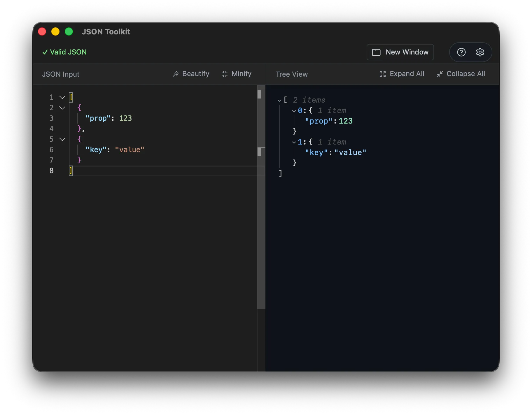Select the Collapse All icon

pos(440,74)
